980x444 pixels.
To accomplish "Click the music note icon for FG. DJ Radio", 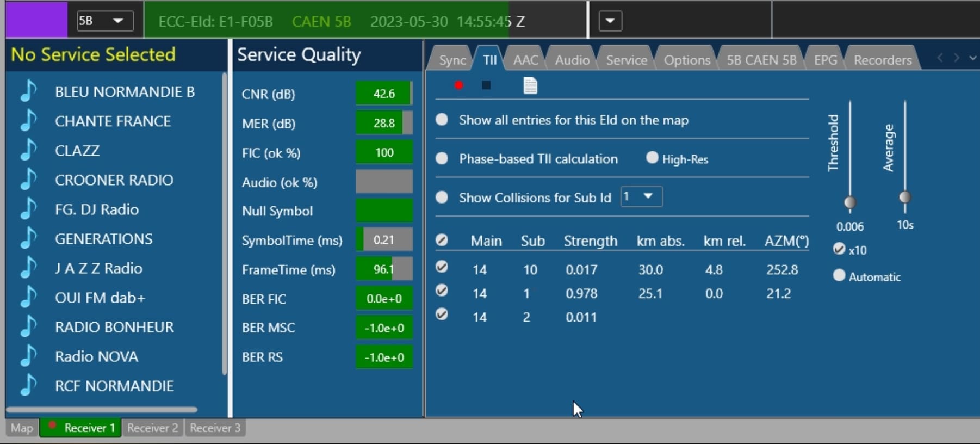I will pyautogui.click(x=28, y=209).
